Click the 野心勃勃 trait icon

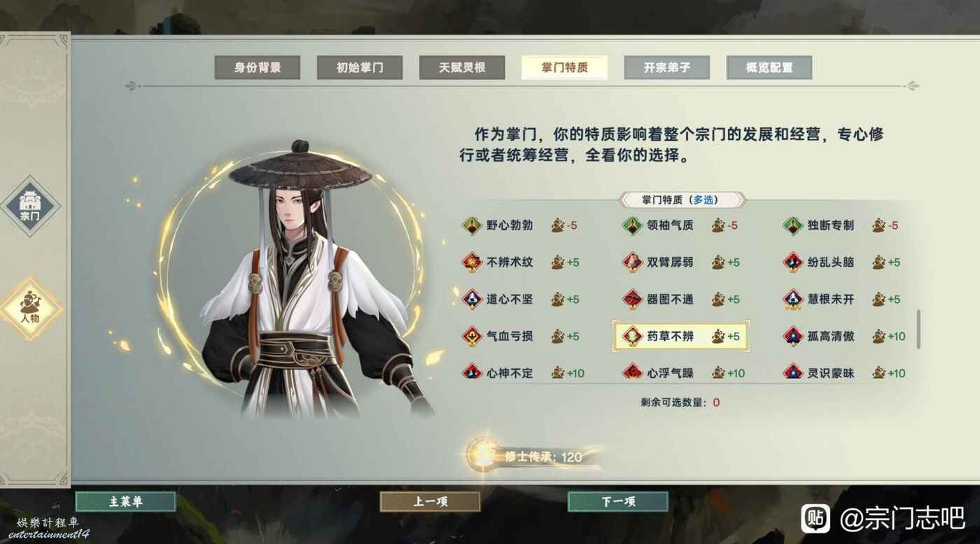tap(472, 225)
